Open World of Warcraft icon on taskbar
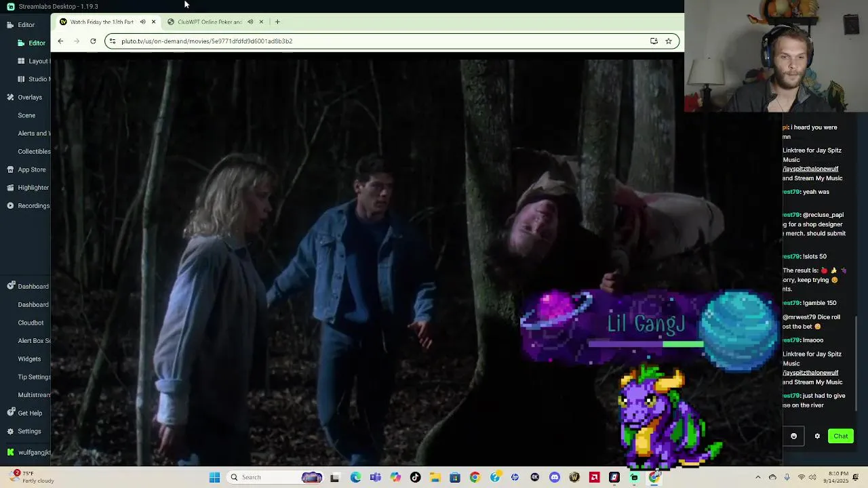The width and height of the screenshot is (868, 488). click(x=574, y=477)
